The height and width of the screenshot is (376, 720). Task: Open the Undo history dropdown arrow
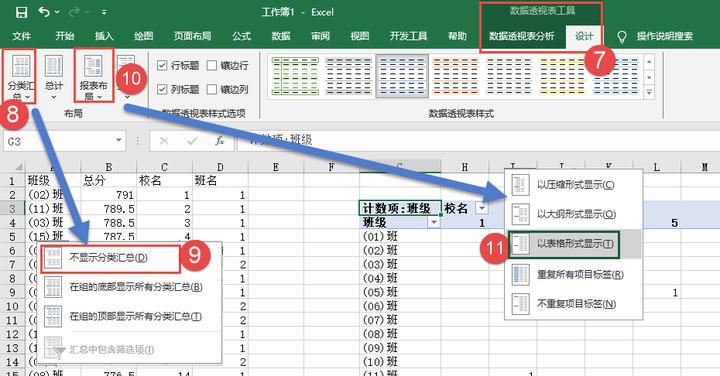click(x=57, y=12)
